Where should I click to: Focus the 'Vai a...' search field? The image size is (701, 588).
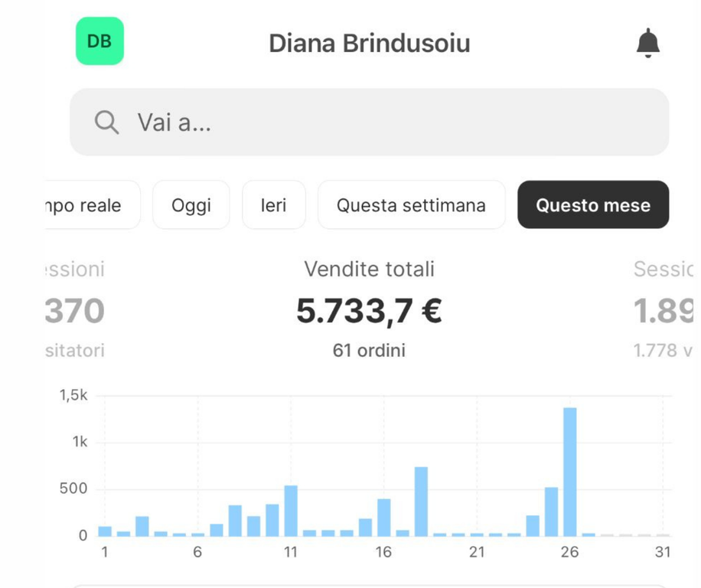(x=383, y=122)
